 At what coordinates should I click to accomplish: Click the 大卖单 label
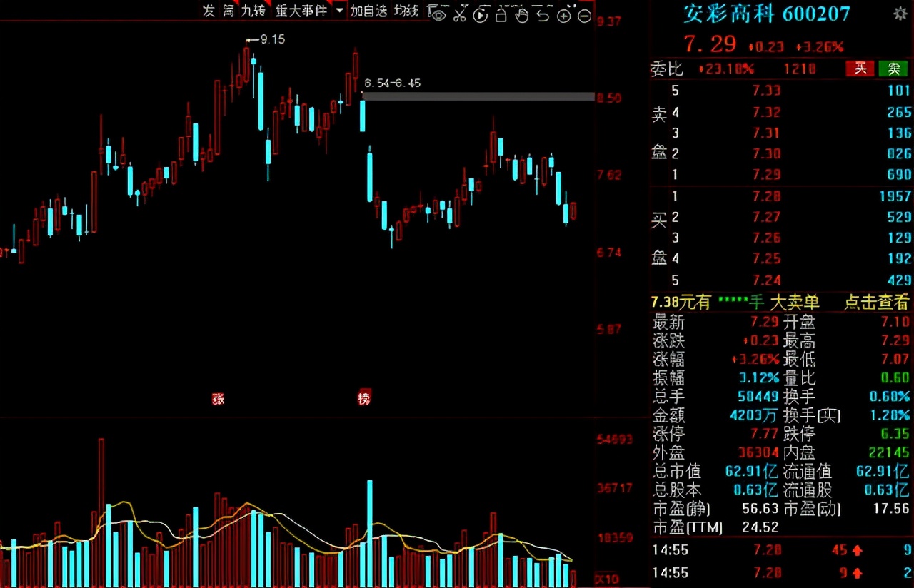pos(794,302)
